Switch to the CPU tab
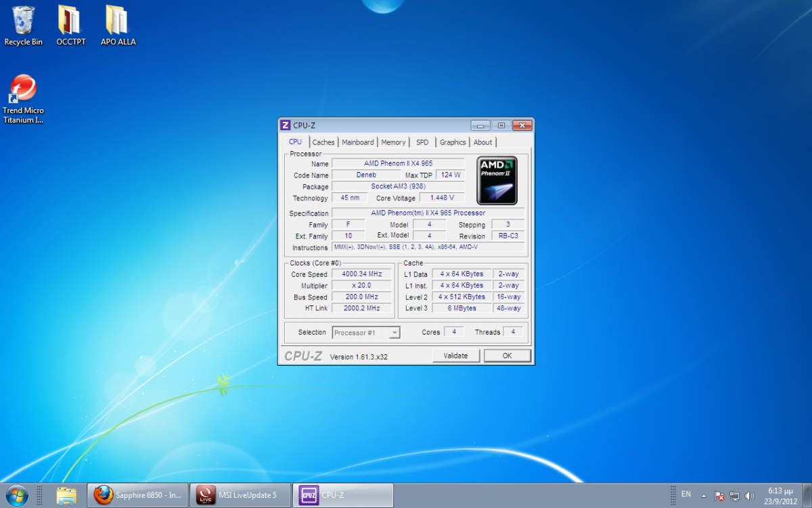The image size is (812, 508). coord(295,142)
